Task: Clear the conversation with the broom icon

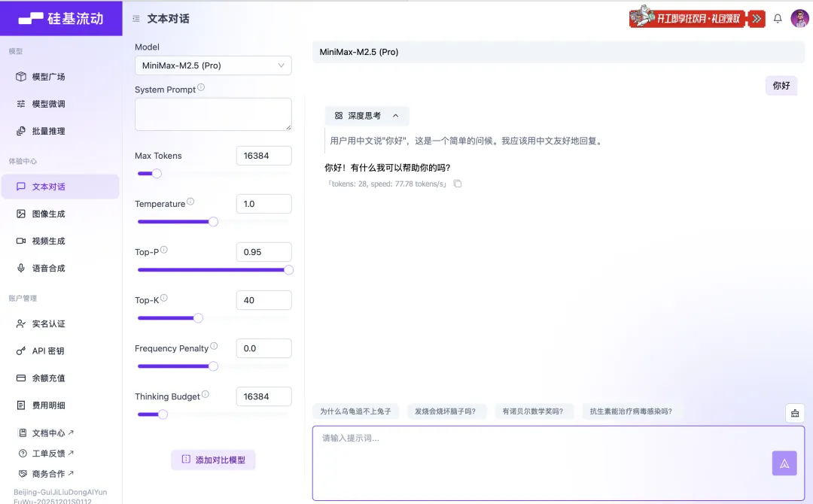Action: point(795,413)
